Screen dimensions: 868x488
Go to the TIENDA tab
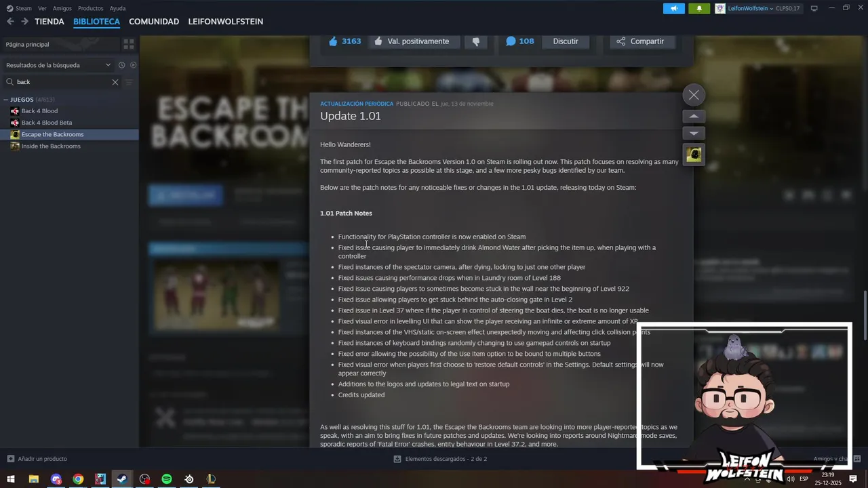pyautogui.click(x=50, y=22)
